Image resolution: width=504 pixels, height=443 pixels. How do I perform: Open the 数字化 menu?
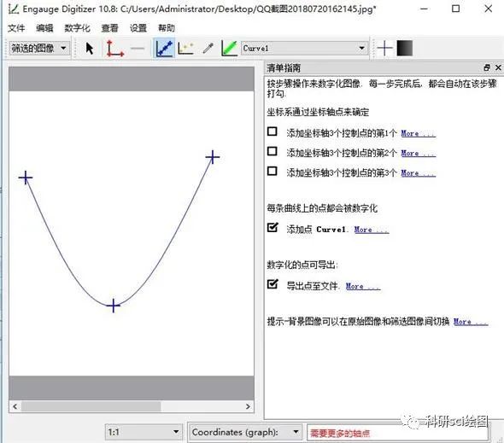click(x=77, y=28)
